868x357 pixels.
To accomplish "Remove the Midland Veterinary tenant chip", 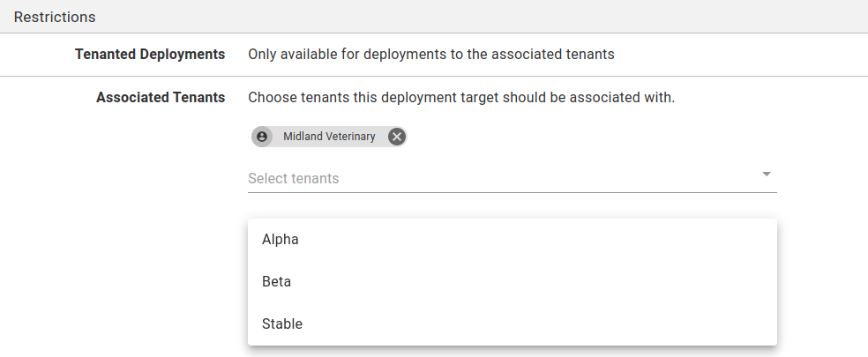I will tap(397, 137).
